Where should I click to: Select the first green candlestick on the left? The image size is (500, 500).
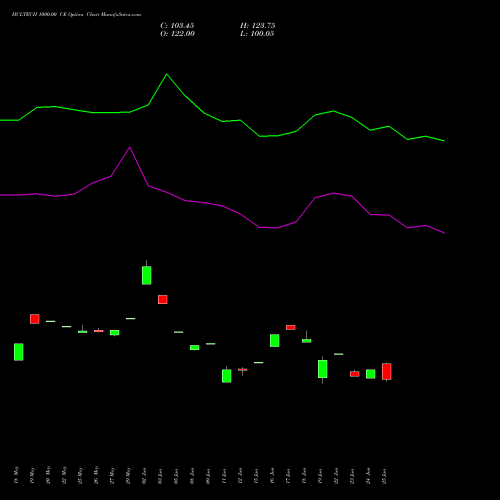click(x=19, y=352)
